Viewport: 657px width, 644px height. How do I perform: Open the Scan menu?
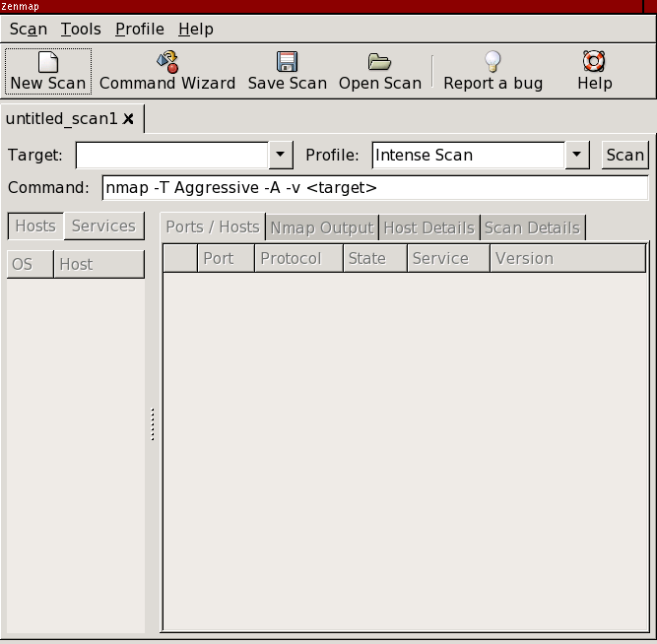(x=29, y=29)
